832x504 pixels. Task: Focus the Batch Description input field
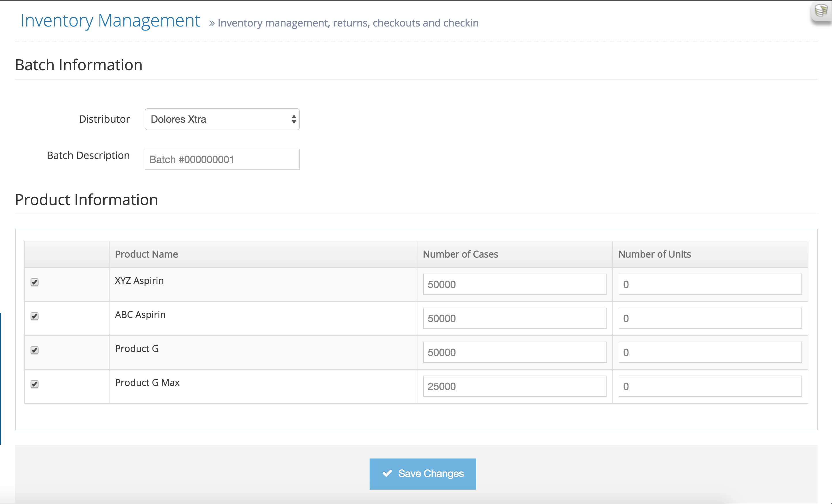pyautogui.click(x=222, y=159)
